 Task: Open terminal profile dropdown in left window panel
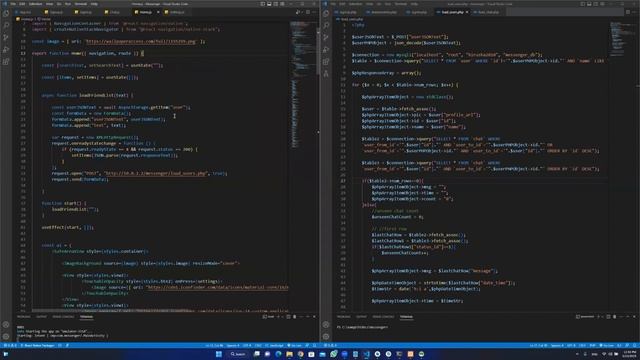click(283, 317)
